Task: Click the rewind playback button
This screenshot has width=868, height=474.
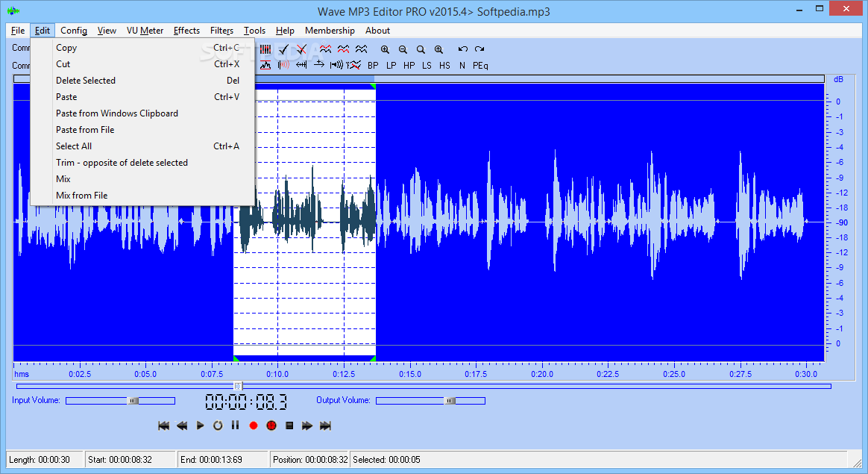Action: click(181, 425)
